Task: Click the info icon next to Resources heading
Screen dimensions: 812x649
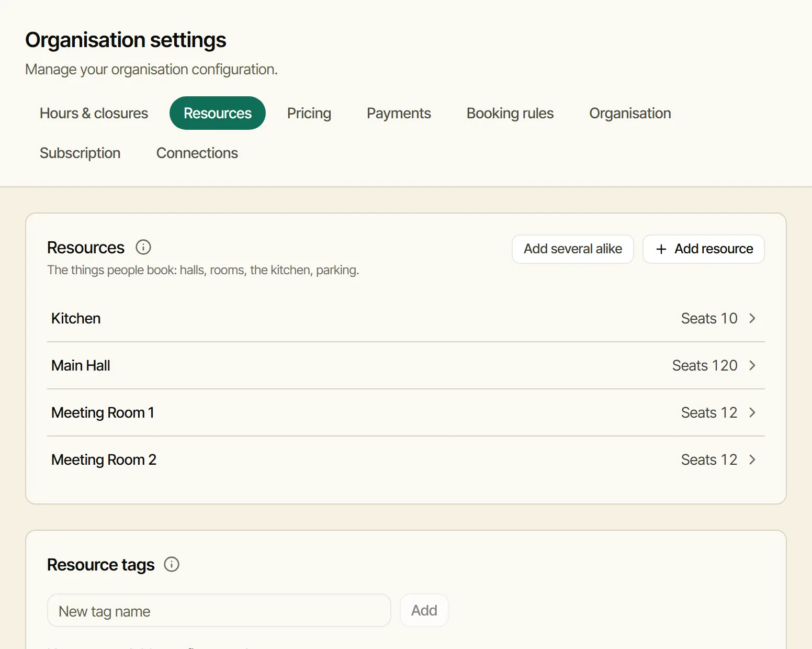Action: tap(143, 247)
